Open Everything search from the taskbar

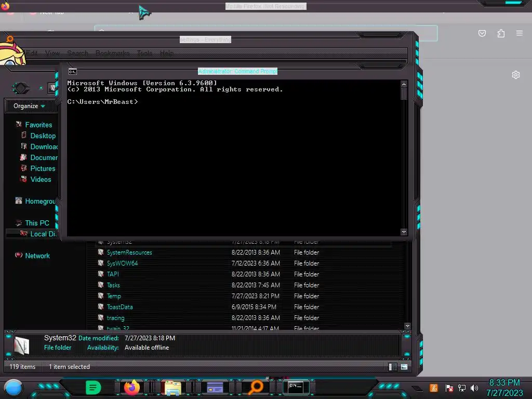256,388
